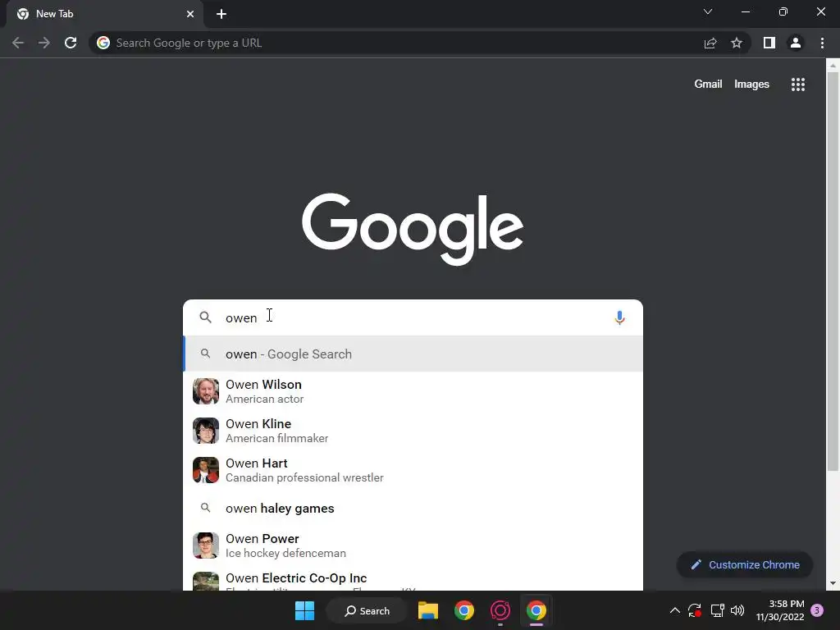The height and width of the screenshot is (630, 840).
Task: Click the taskbar Search box
Action: [x=367, y=610]
